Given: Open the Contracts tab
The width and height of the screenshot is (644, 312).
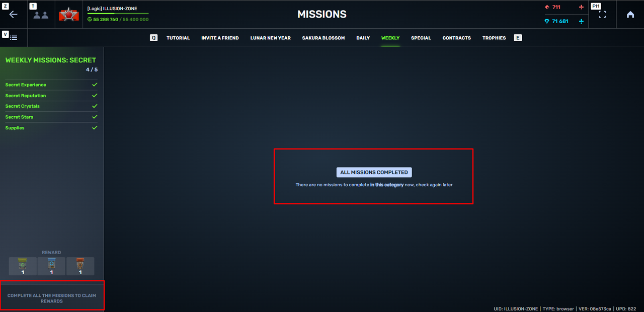Looking at the screenshot, I should click(x=457, y=38).
